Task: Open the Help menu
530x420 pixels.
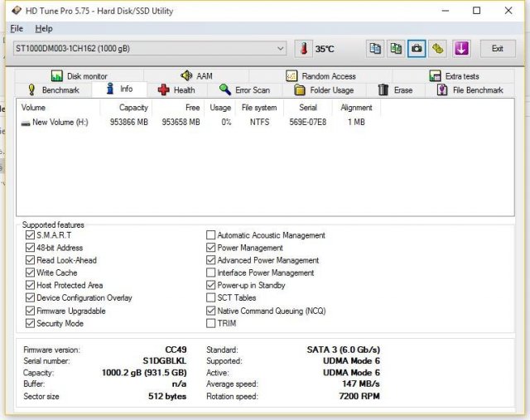Action: click(44, 29)
